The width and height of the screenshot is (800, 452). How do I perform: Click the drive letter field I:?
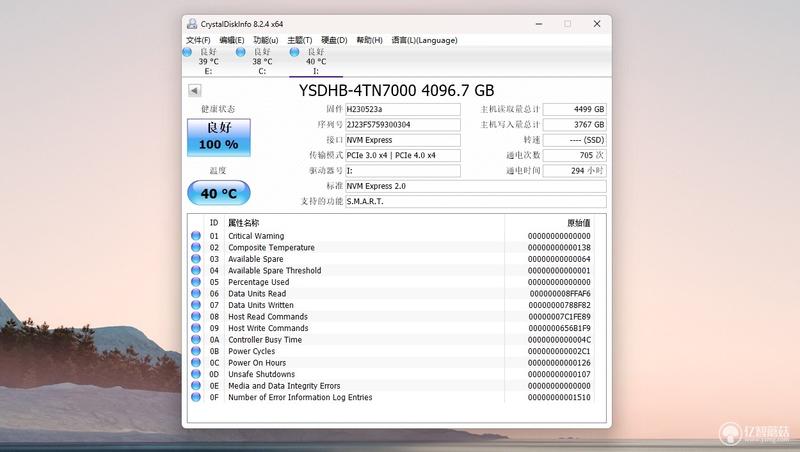tap(403, 171)
